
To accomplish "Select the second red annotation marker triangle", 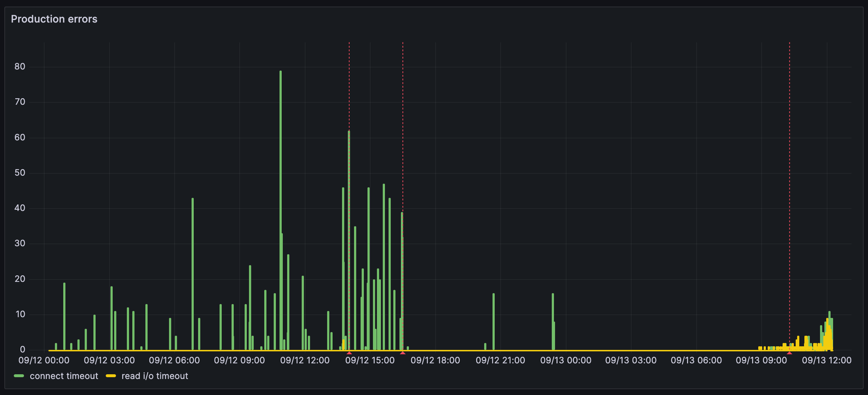I will tap(403, 353).
